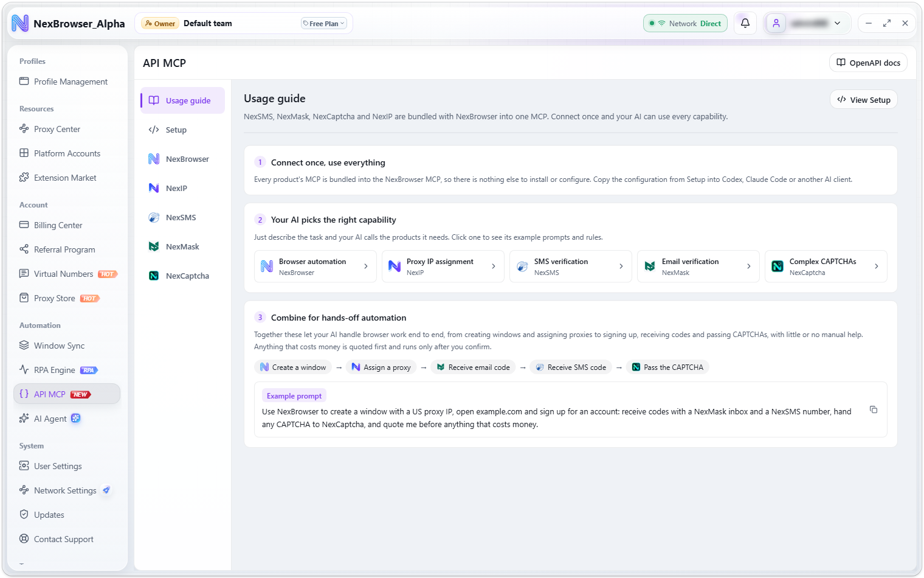This screenshot has width=924, height=578.
Task: Click the AI Agent sparkle icon
Action: pos(24,419)
